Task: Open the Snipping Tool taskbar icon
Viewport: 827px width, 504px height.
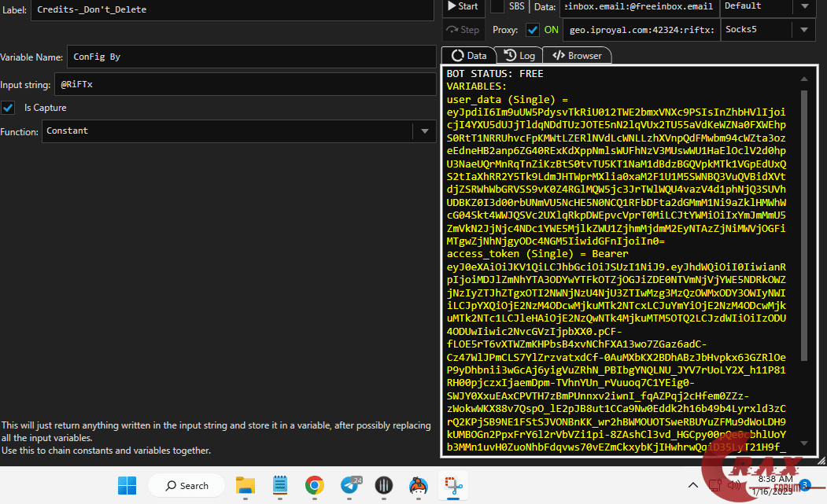Action: (454, 485)
